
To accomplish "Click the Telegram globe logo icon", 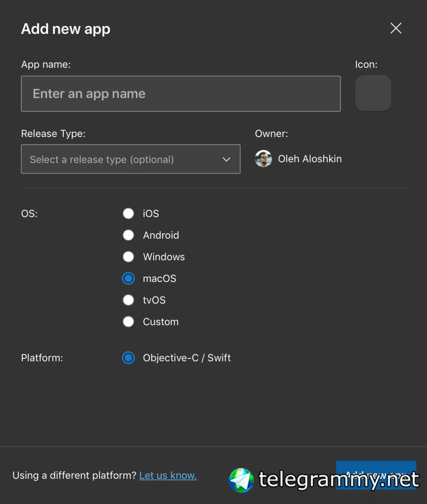I will (241, 480).
